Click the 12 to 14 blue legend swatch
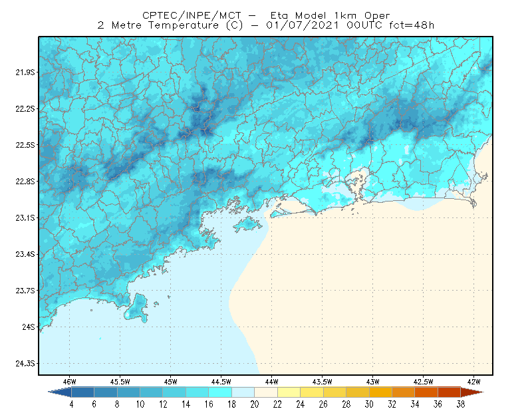532x411 pixels. (174, 392)
